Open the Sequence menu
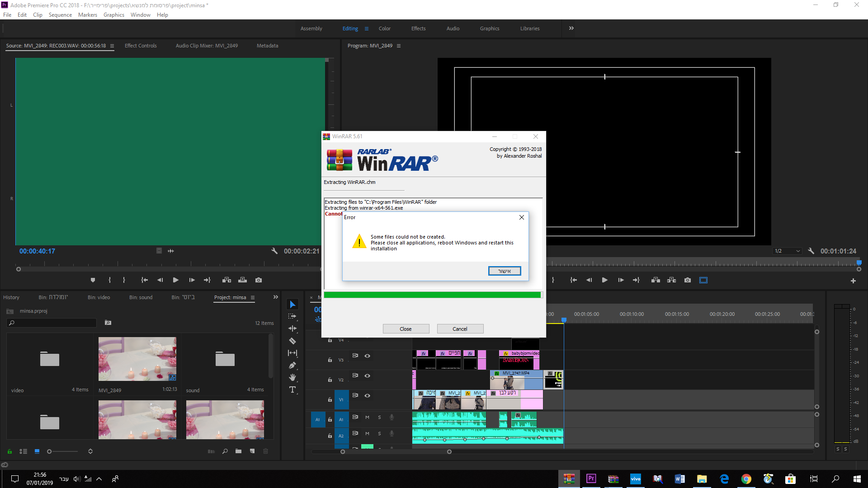Image resolution: width=868 pixels, height=488 pixels. point(60,15)
